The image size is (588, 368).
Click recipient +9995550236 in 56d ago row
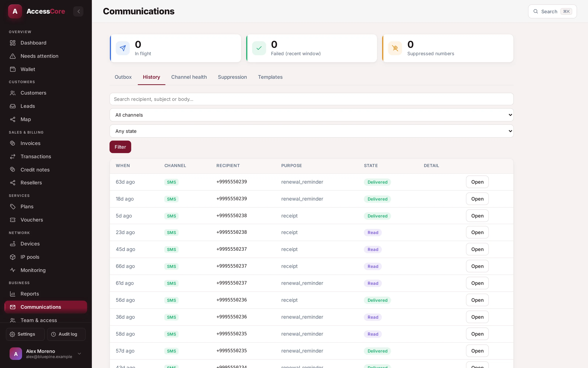pyautogui.click(x=232, y=300)
